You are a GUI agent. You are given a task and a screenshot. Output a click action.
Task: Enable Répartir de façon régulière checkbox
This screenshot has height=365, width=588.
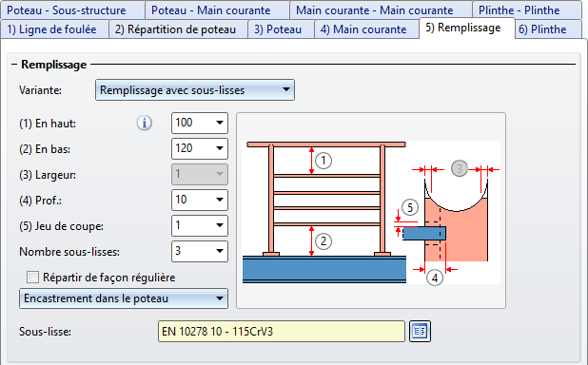click(32, 278)
